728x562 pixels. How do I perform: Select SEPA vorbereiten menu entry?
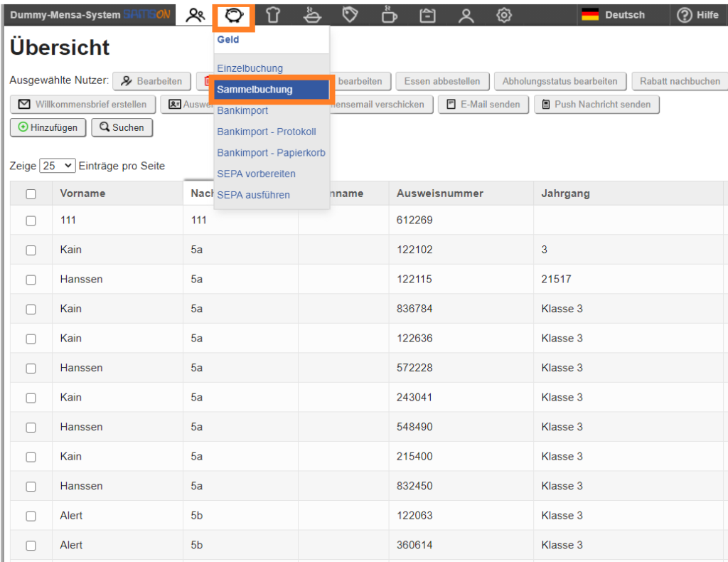point(256,174)
